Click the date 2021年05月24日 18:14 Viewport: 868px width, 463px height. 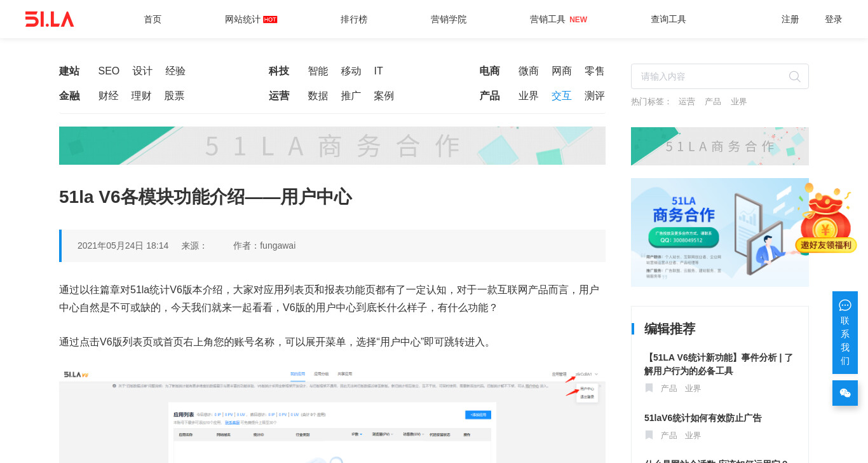coord(123,245)
